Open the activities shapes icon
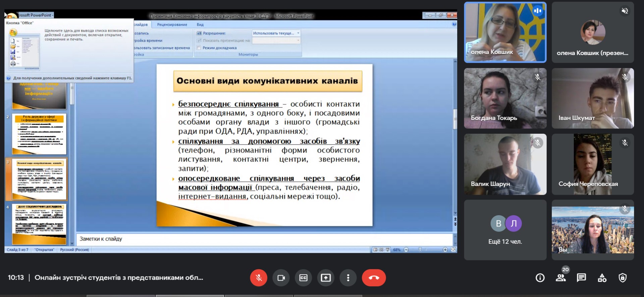The height and width of the screenshot is (297, 644). (602, 278)
